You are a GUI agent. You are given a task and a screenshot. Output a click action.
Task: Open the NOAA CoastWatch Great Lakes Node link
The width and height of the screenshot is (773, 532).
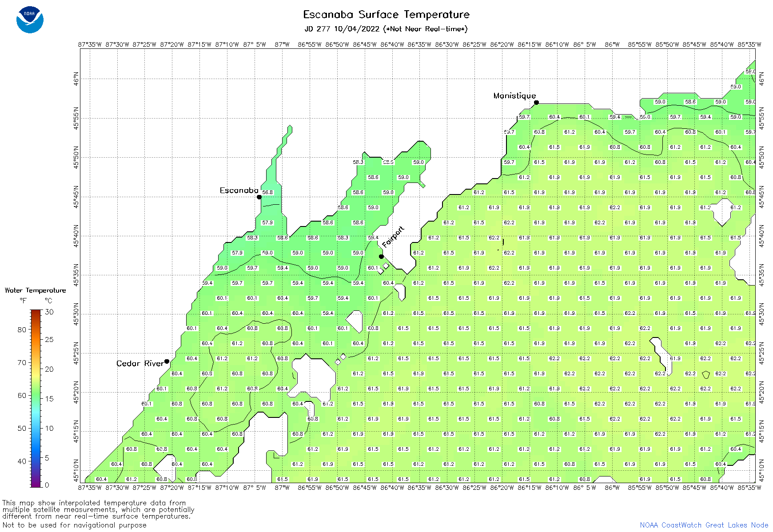coord(704,525)
